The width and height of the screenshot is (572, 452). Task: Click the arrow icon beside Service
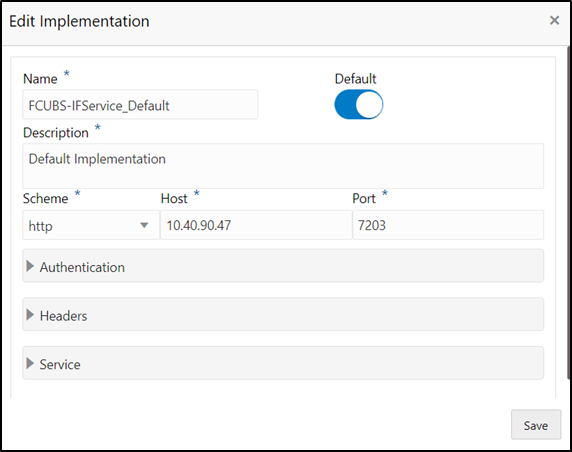pyautogui.click(x=30, y=363)
